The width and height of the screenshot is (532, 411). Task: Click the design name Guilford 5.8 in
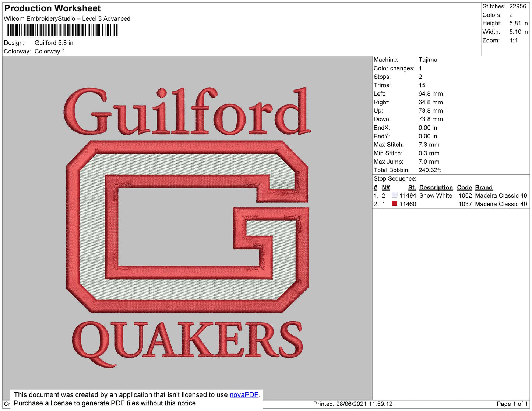click(54, 43)
